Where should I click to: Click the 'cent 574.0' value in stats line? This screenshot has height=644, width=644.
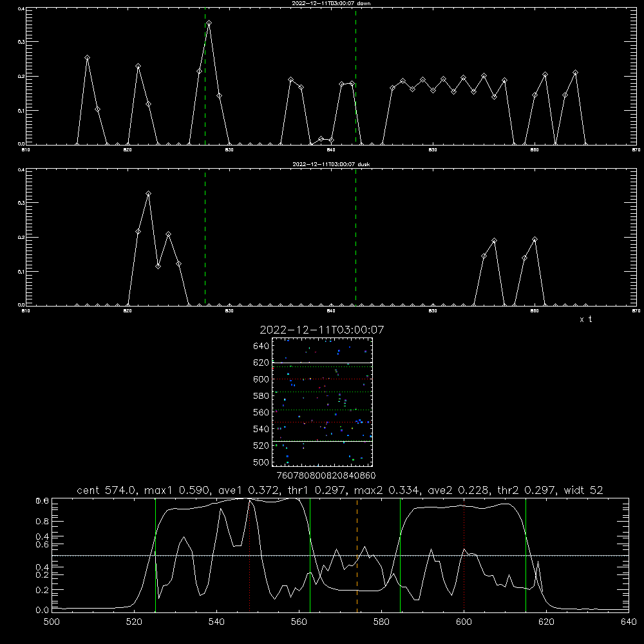coord(106,490)
